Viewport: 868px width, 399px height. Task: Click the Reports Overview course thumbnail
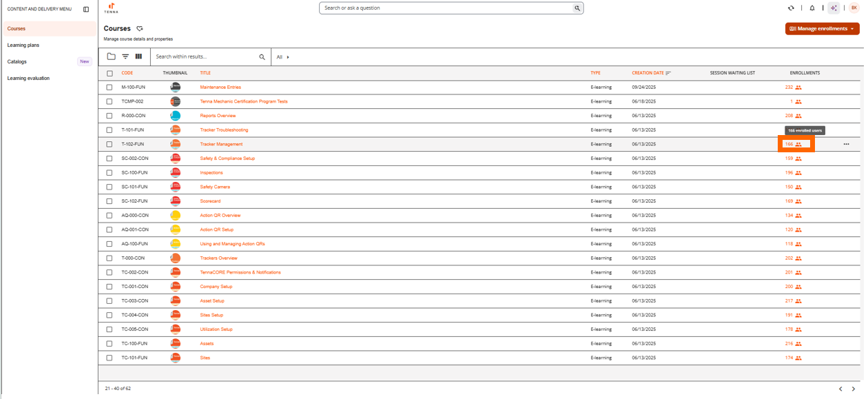tap(176, 116)
